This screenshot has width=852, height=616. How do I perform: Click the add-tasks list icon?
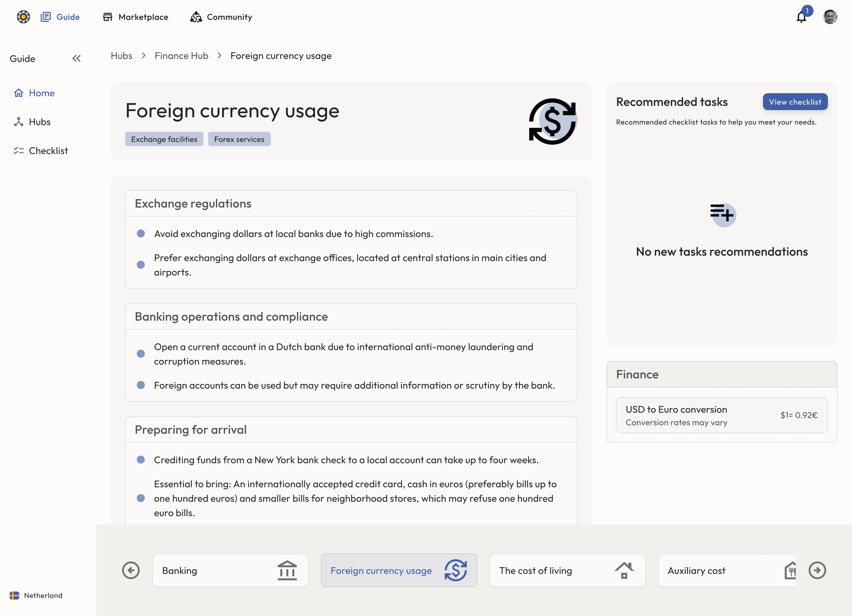point(722,214)
